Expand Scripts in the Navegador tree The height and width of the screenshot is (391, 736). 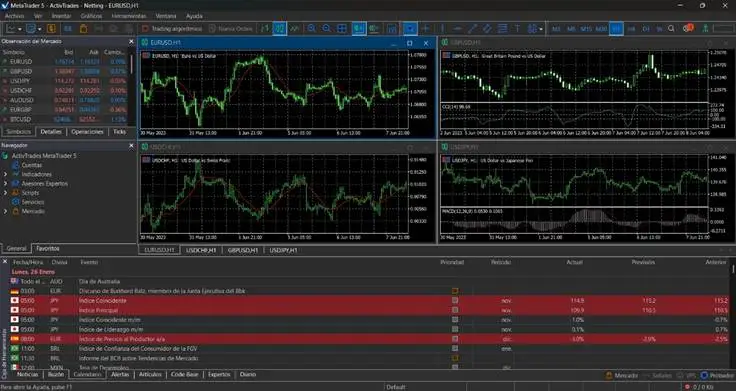[6, 192]
